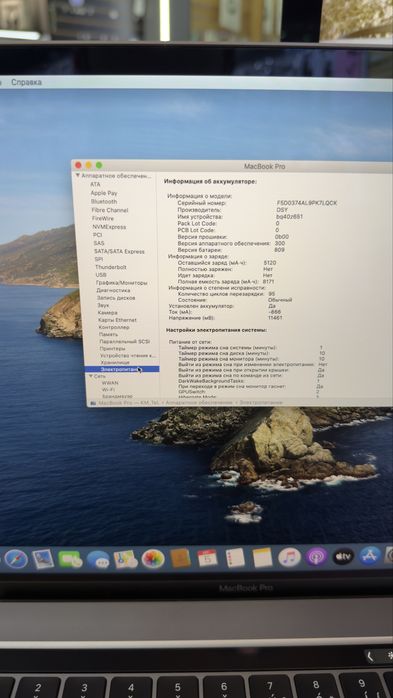The width and height of the screenshot is (393, 698).
Task: Launch Music from the Dock
Action: pyautogui.click(x=289, y=557)
